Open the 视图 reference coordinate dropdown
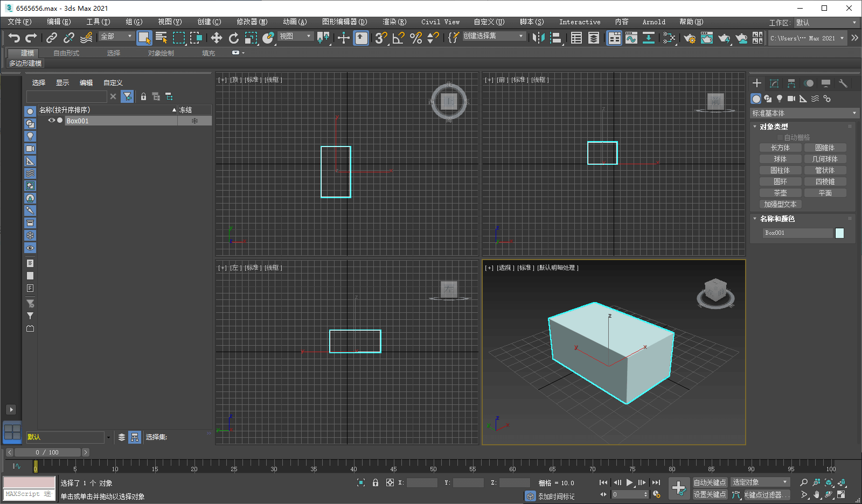 295,36
